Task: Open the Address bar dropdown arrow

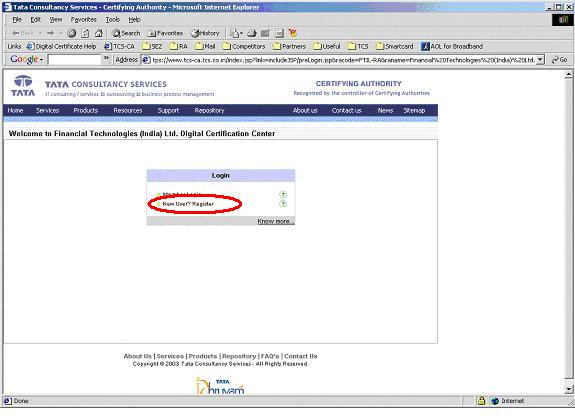Action: 540,59
